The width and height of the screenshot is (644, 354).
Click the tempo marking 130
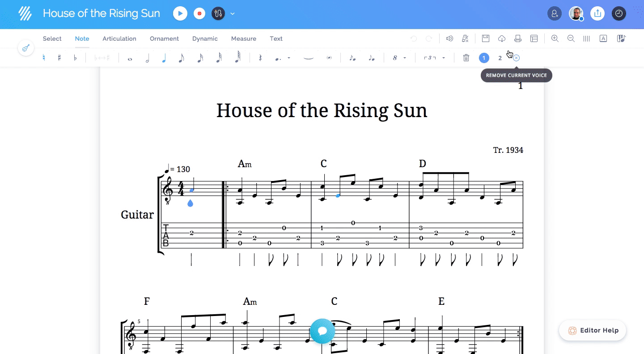[177, 169]
